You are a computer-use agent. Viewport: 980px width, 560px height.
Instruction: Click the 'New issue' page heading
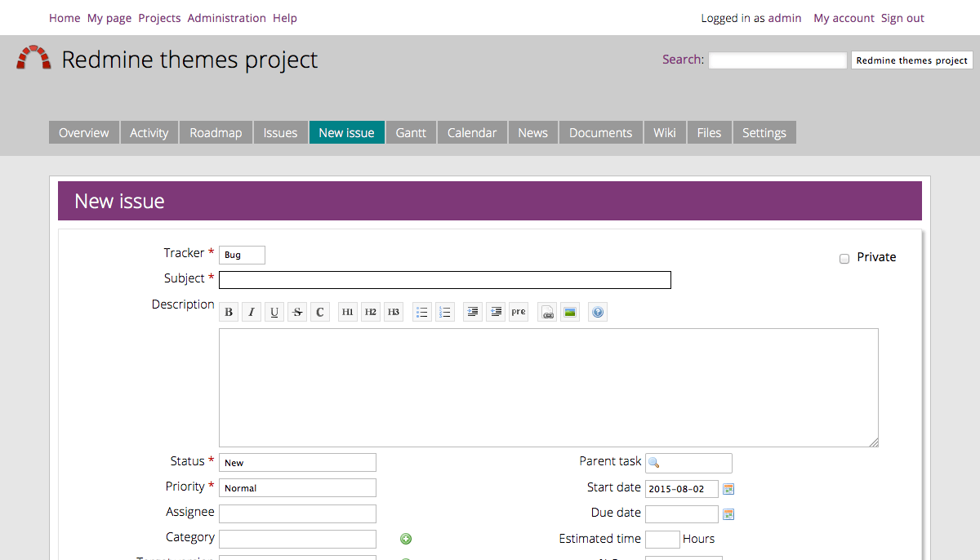(x=119, y=202)
